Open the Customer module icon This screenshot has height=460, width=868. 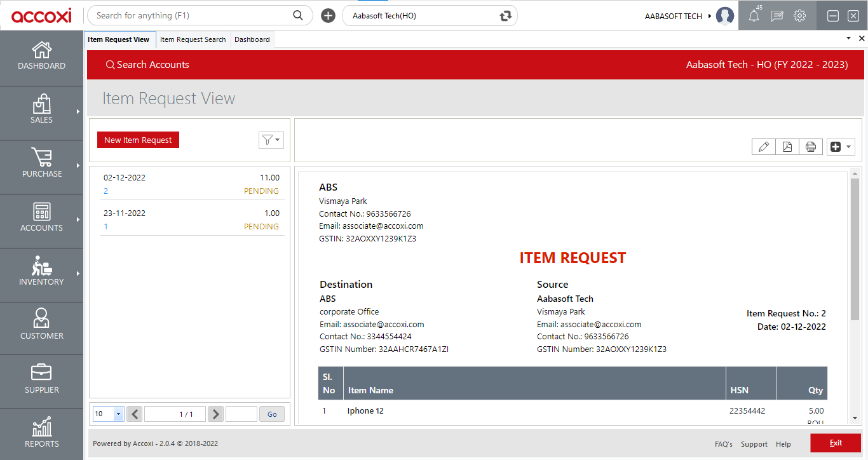click(41, 318)
